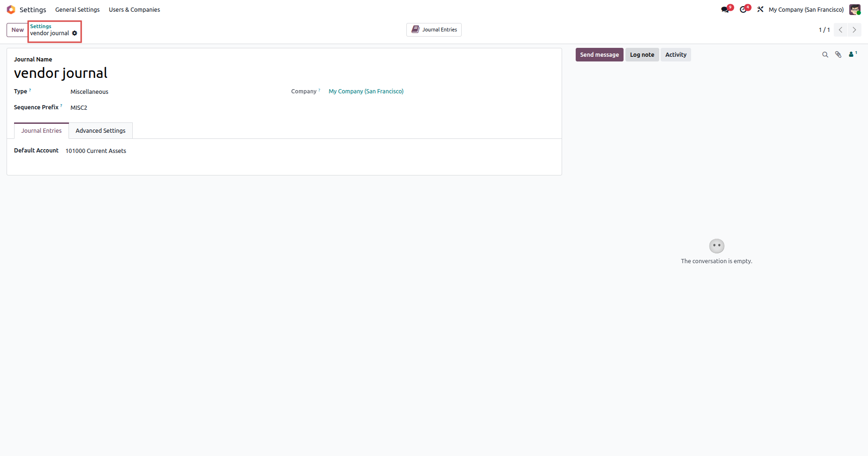Search messages with the magnifier icon
Screen dimensions: 868x456
(825, 55)
